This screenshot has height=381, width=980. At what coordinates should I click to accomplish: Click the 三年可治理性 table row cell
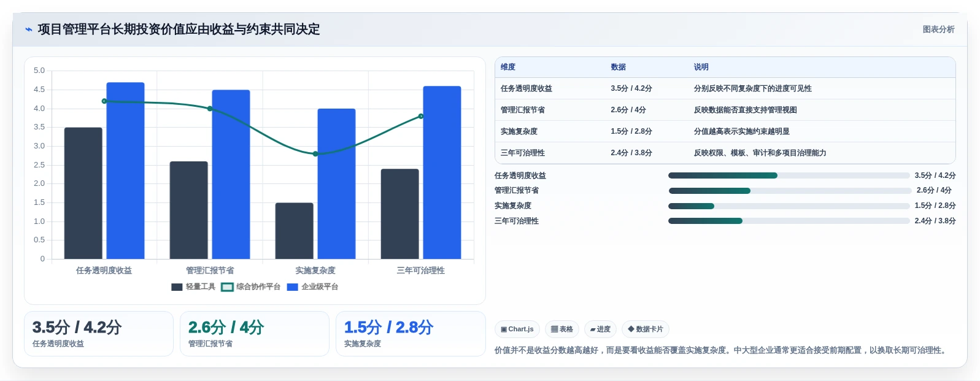[523, 153]
